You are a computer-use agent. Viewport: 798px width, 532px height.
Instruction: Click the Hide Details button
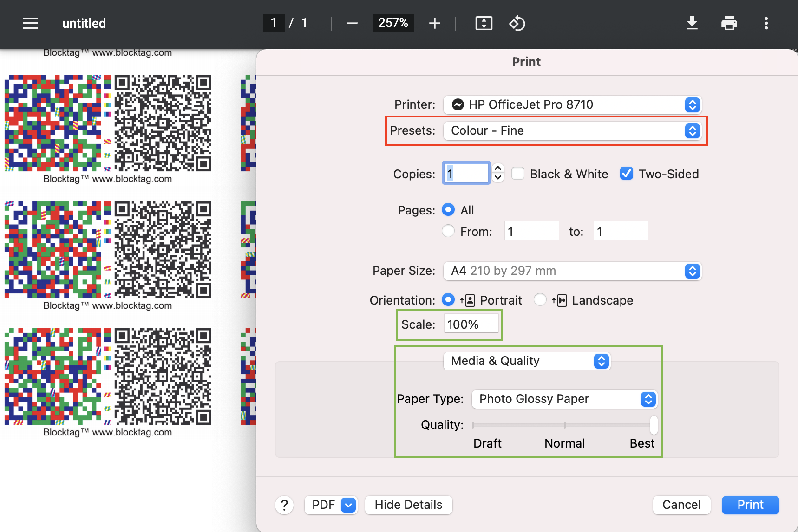coord(408,505)
